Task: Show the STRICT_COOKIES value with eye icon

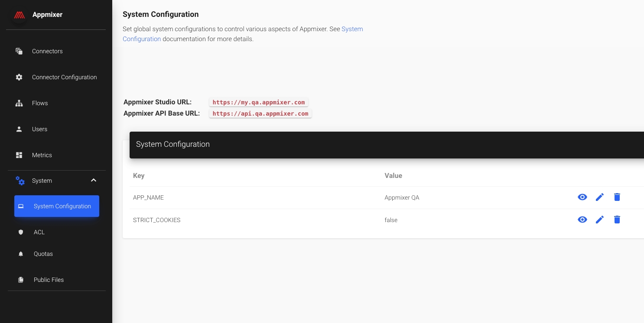Action: [582, 220]
